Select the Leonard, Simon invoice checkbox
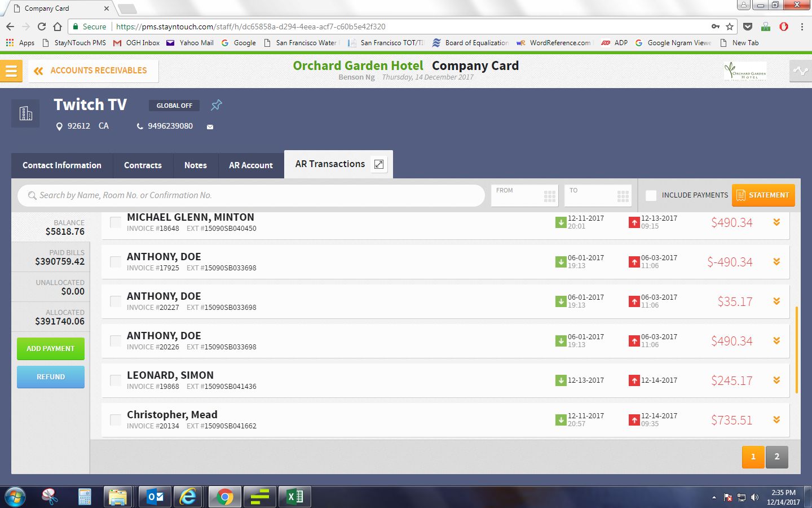This screenshot has height=508, width=812. [x=115, y=380]
